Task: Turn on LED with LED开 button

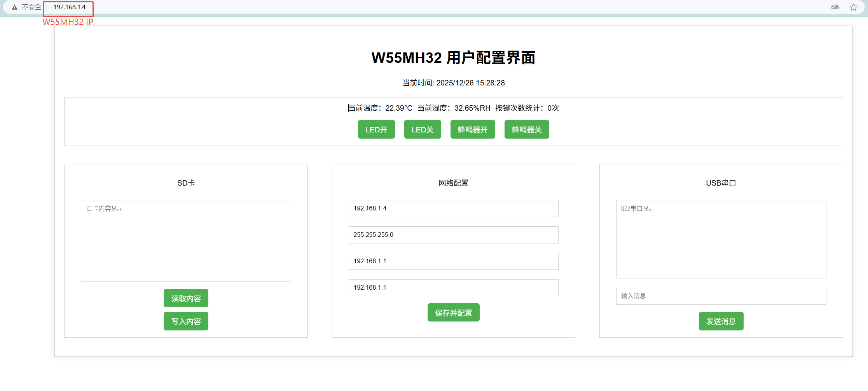Action: coord(376,130)
